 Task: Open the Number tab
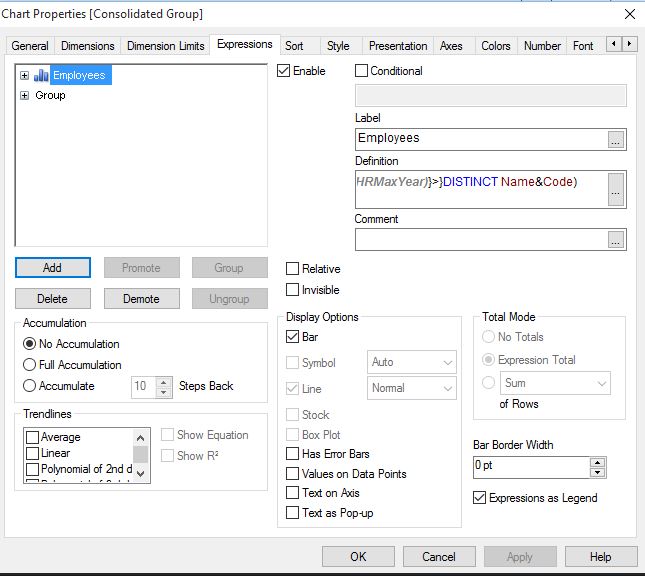(542, 46)
